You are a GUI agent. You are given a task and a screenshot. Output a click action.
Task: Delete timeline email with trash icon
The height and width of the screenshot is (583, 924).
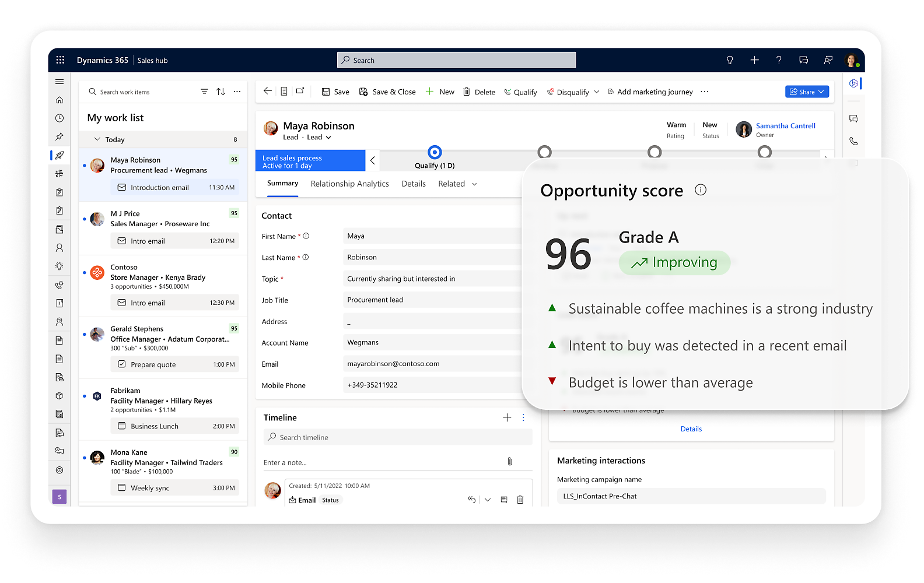[520, 500]
